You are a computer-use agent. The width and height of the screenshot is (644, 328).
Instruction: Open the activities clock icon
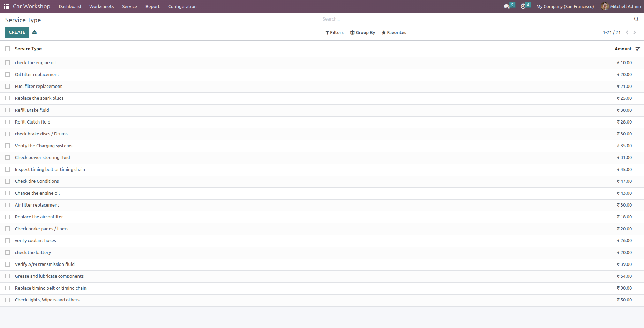523,6
